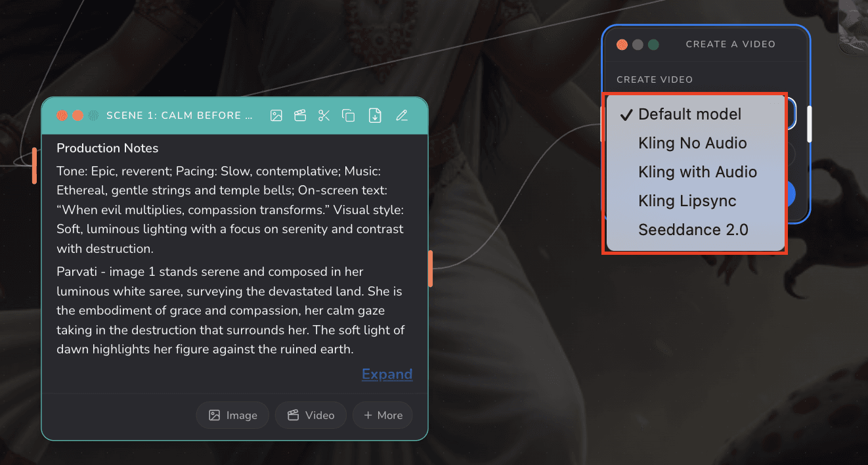868x465 pixels.
Task: Pick Kling Lipsync from the list
Action: [695, 201]
